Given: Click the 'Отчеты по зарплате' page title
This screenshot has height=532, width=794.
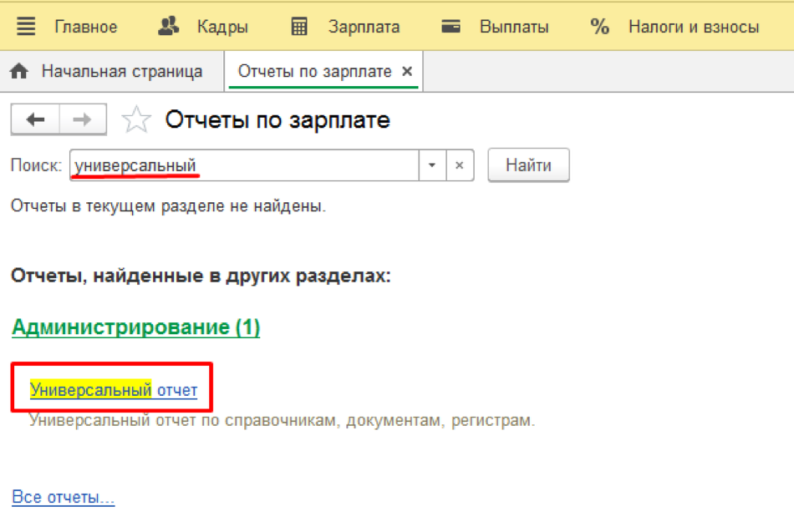Looking at the screenshot, I should pyautogui.click(x=277, y=120).
